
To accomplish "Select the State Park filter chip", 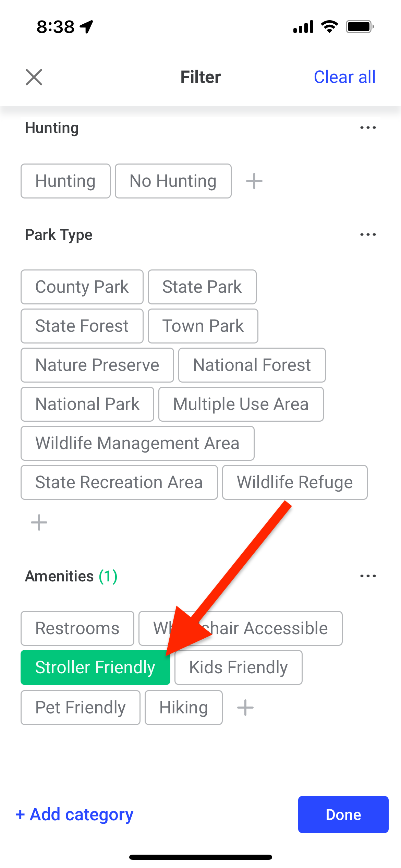I will 202,287.
